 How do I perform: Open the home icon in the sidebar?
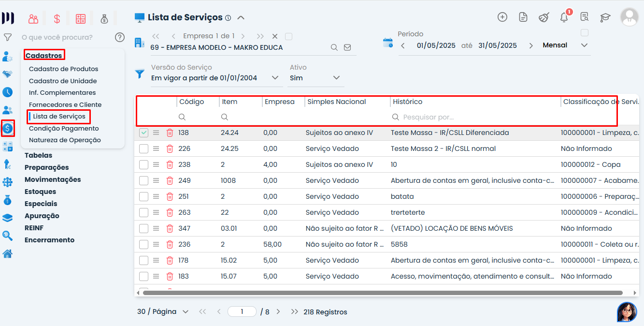tap(8, 253)
